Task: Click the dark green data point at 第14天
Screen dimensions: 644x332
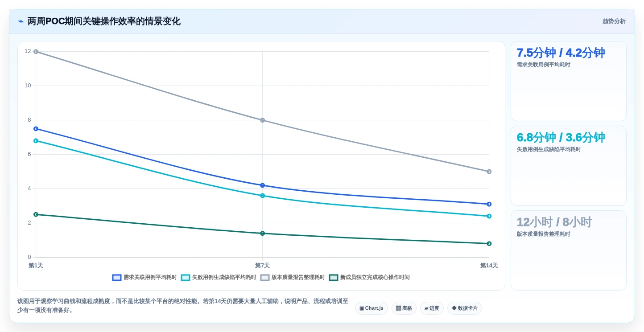Action: [x=489, y=244]
